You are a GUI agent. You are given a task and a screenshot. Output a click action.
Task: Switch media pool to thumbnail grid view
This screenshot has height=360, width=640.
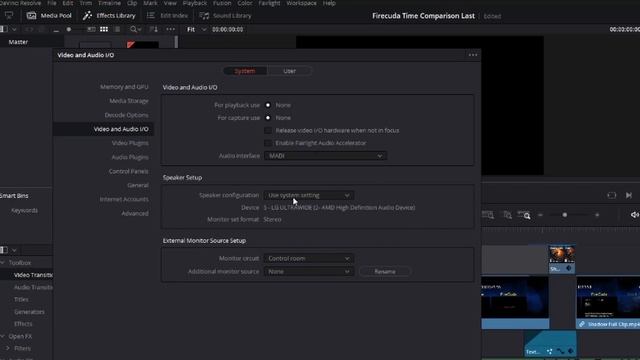104,29
